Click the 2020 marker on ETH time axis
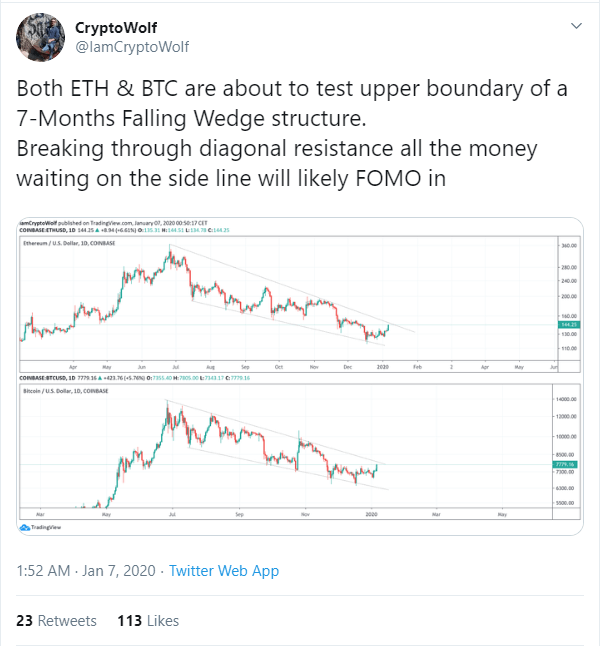Viewport: 602px width, 646px height. 383,367
